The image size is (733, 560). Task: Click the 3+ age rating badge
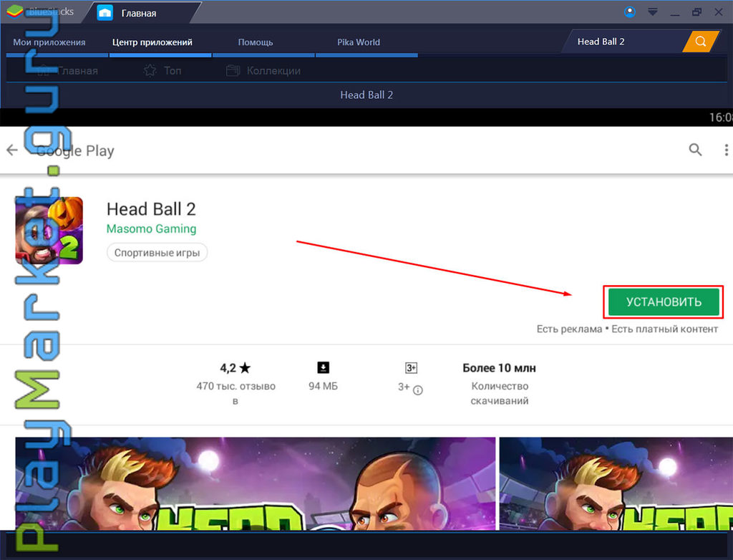[x=411, y=368]
